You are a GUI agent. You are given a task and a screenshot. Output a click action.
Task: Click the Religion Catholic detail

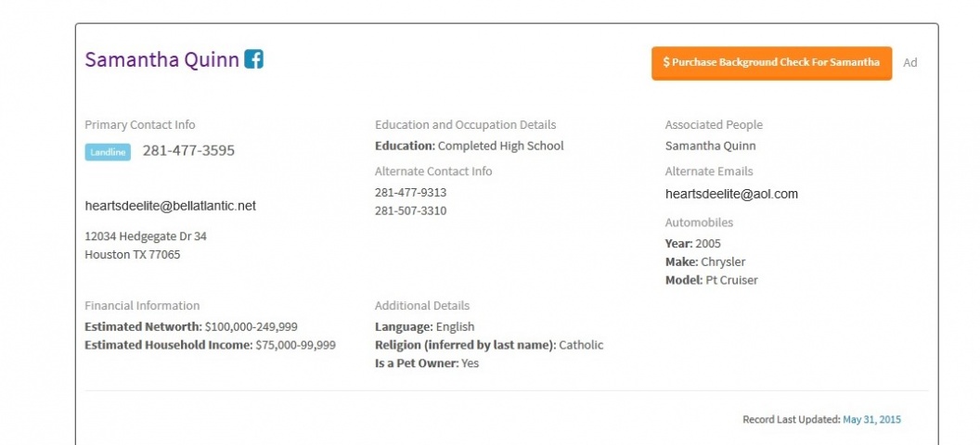(x=489, y=345)
